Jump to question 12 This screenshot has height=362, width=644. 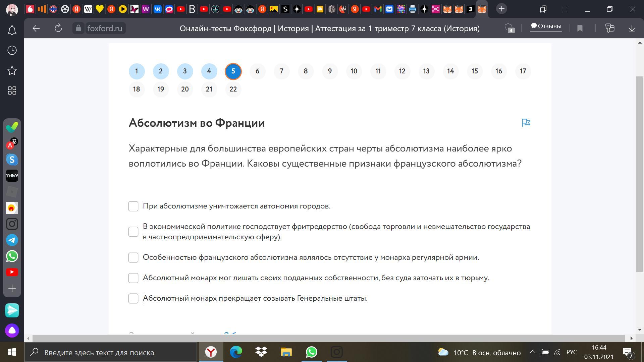point(402,71)
